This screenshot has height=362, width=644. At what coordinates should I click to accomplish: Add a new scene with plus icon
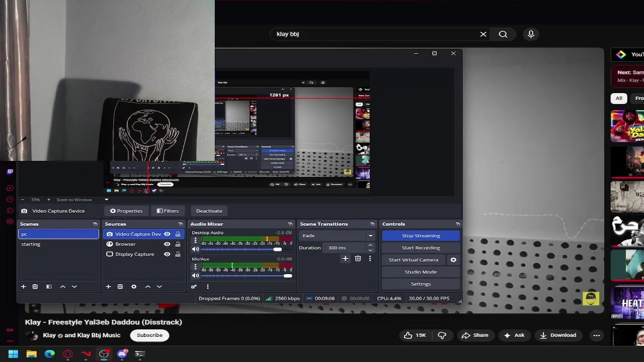23,287
